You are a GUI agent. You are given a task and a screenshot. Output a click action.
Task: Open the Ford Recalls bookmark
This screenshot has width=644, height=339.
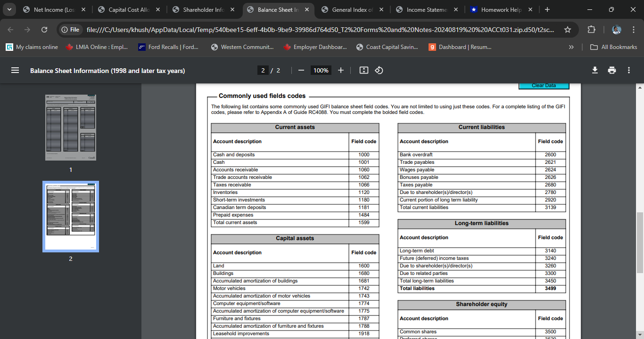point(168,47)
